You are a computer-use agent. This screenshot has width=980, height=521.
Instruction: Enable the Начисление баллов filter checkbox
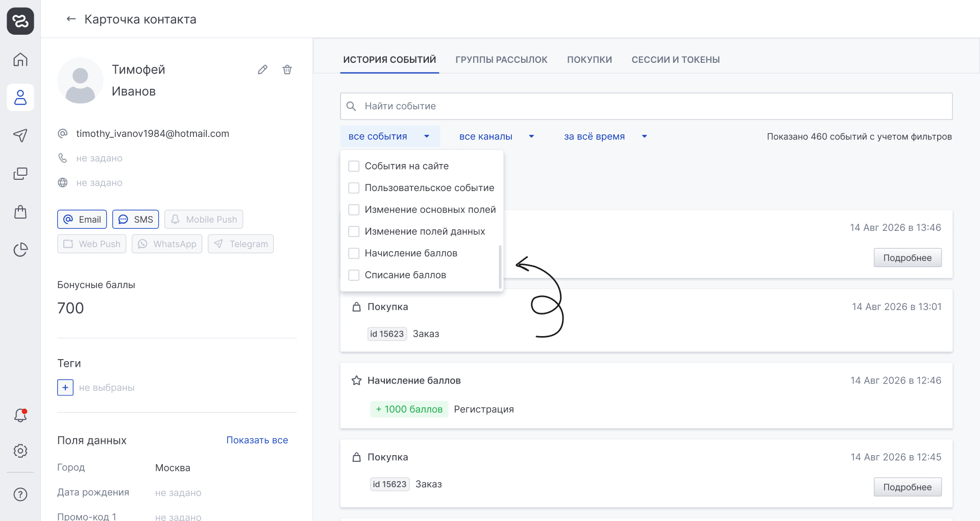354,253
